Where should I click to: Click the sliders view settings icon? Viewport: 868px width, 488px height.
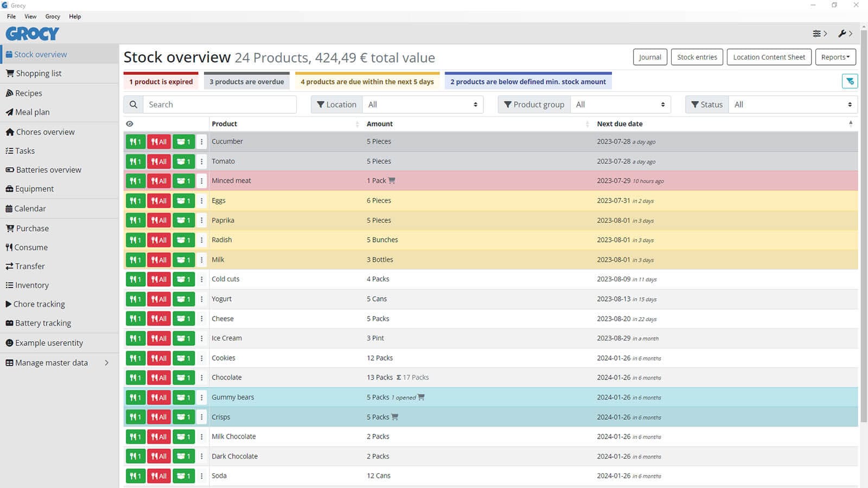click(x=817, y=34)
